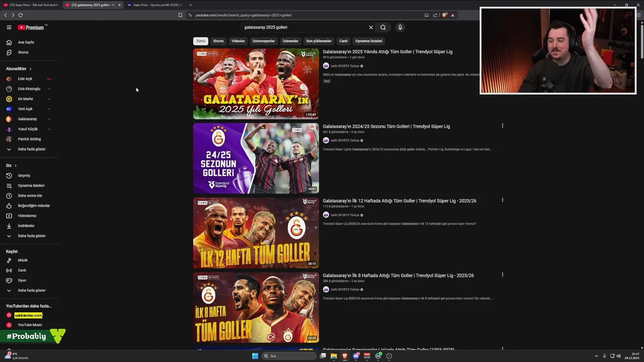Click the Windows taskbar Ara search box
The image size is (644, 362).
290,356
